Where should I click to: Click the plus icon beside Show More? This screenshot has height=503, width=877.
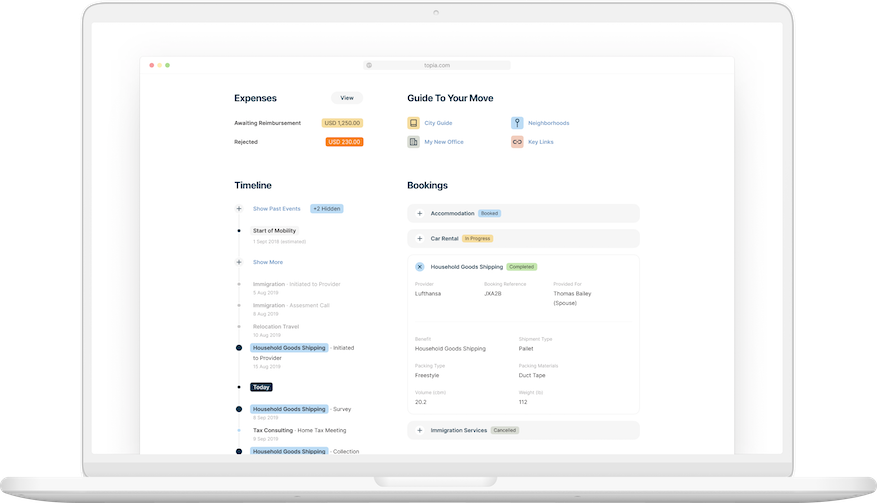[239, 262]
